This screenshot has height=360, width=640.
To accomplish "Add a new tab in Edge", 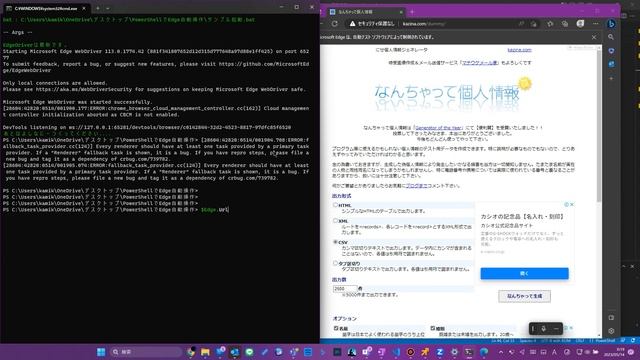I will [412, 12].
